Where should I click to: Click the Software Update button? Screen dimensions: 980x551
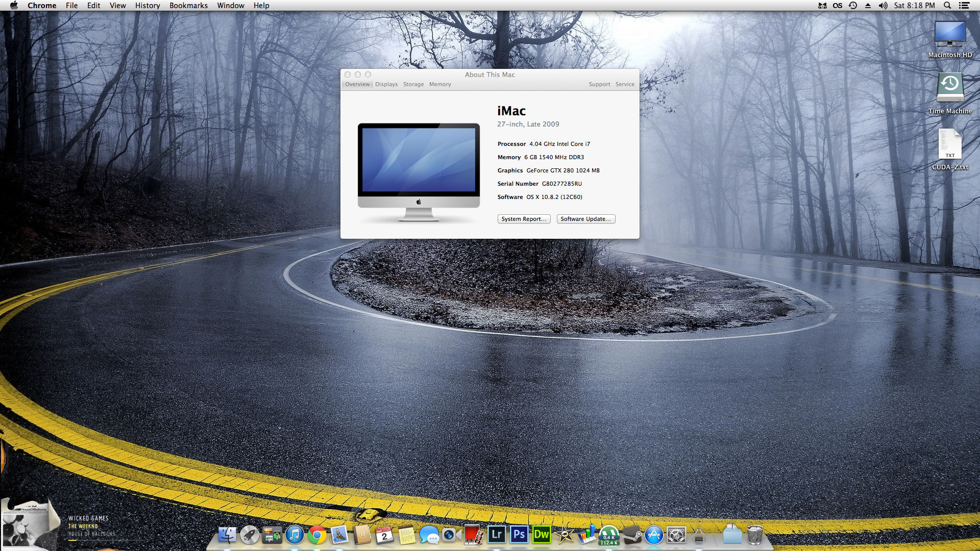(586, 219)
